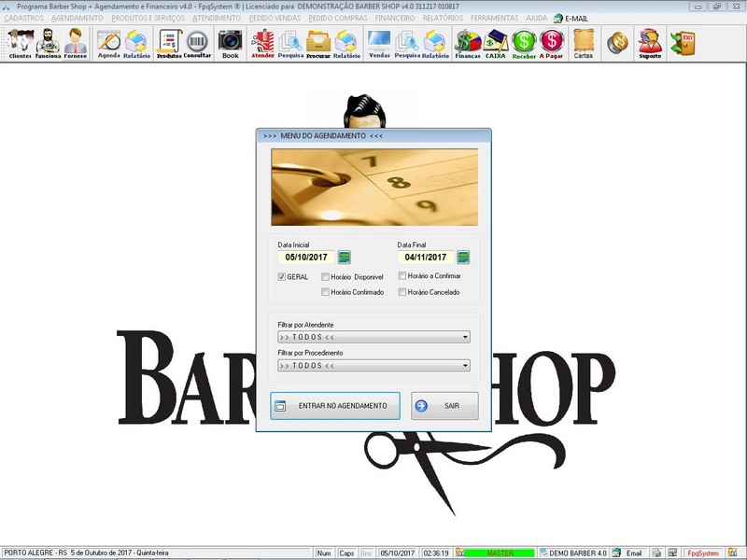Open the PEDIDO VENDAS menu
This screenshot has width=747, height=560.
pos(275,18)
